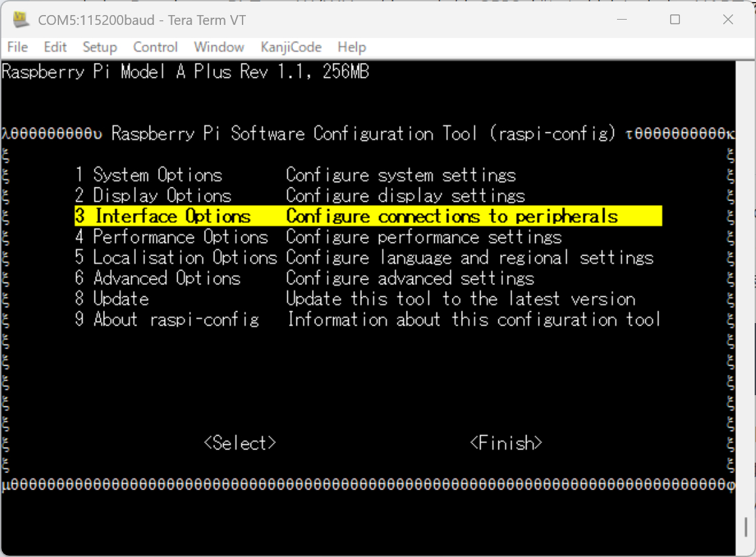This screenshot has height=557, width=756.
Task: Close the Tera Term window
Action: pyautogui.click(x=728, y=20)
